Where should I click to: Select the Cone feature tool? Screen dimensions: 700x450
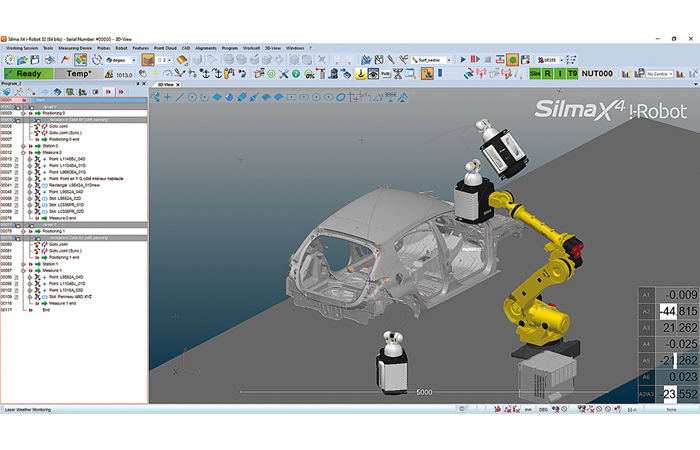[254, 97]
